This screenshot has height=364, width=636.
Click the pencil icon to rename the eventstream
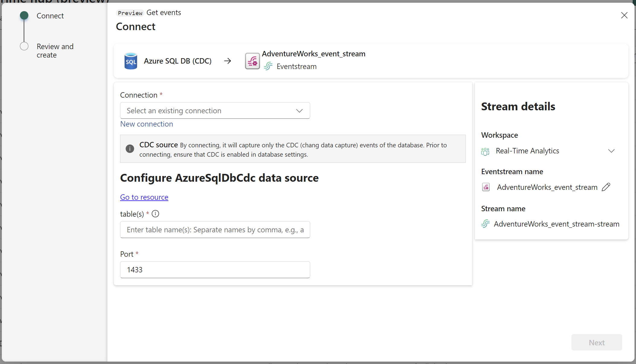[x=606, y=187]
